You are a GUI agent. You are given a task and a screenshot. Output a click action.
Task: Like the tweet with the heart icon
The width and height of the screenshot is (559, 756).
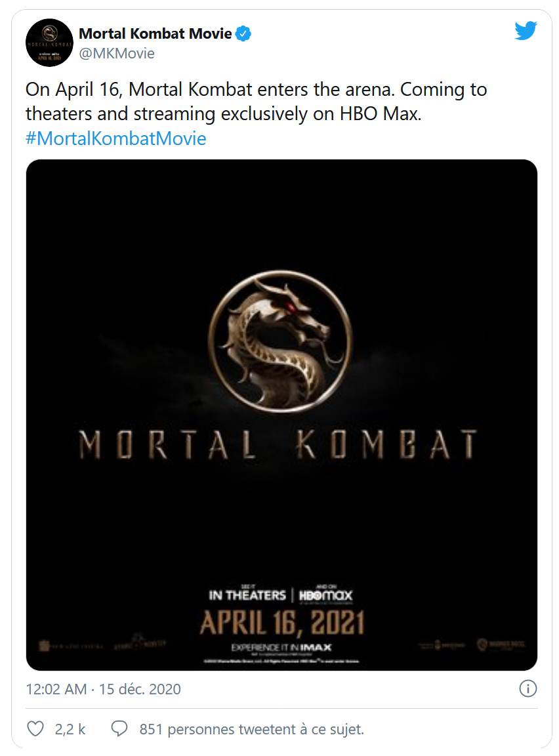(x=36, y=728)
